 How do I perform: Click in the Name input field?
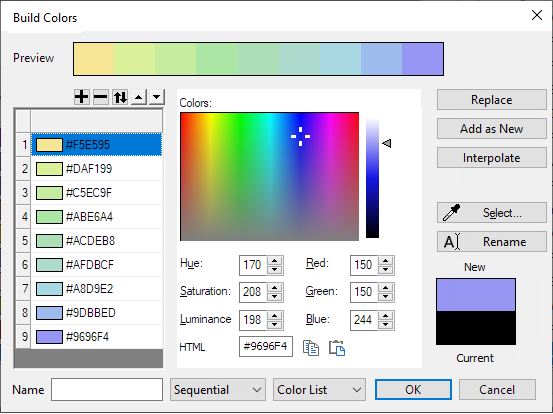(107, 390)
